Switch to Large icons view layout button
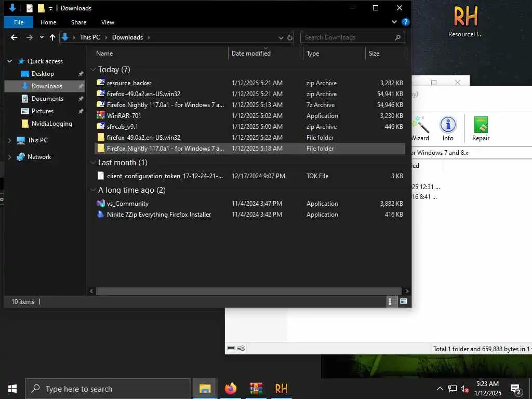 coord(403,301)
